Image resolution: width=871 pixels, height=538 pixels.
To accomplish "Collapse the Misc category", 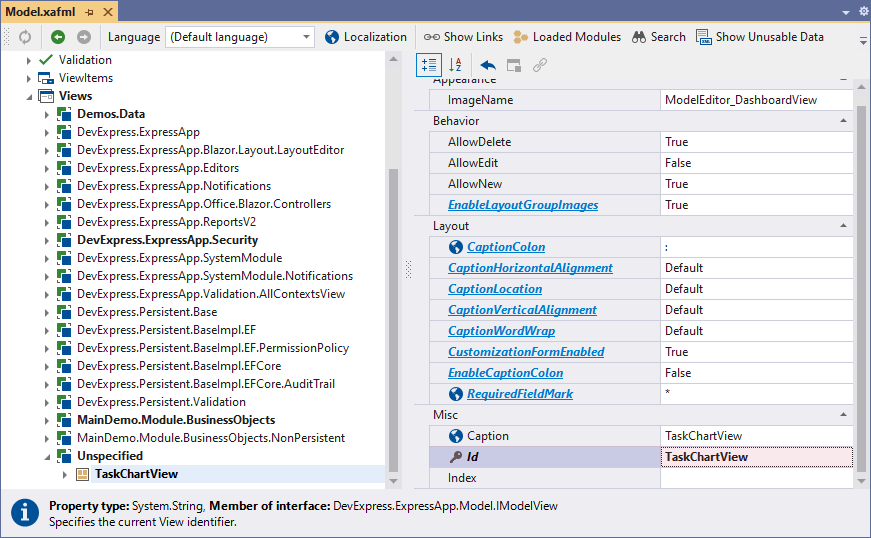I will (843, 414).
